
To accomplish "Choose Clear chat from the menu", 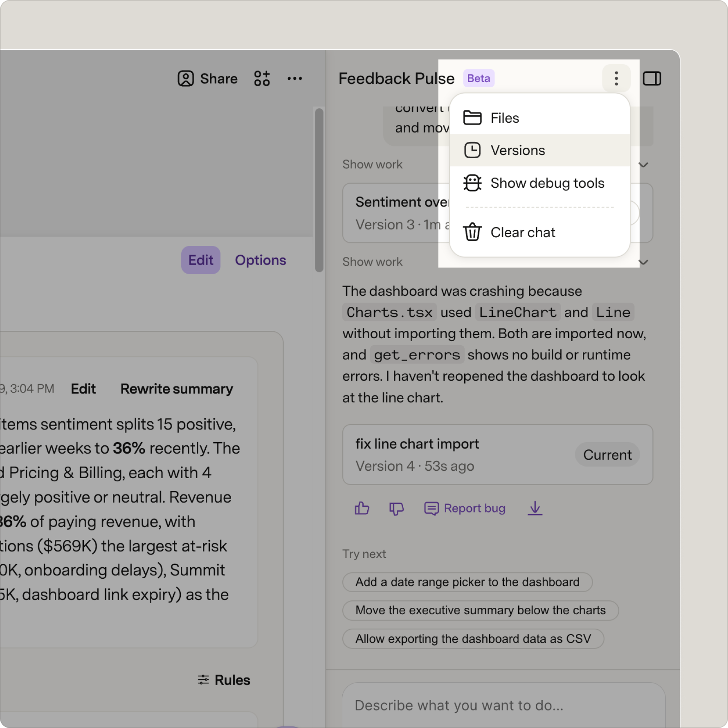I will (x=539, y=232).
